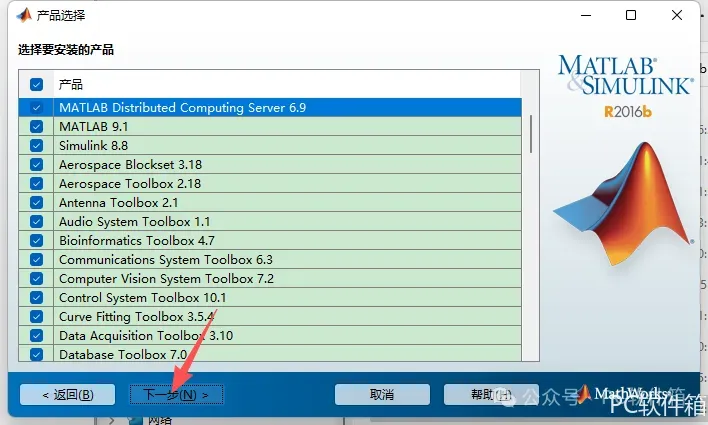Image resolution: width=708 pixels, height=425 pixels.
Task: Uncheck the Audio System Toolbox 1.1 checkbox
Action: (x=37, y=221)
